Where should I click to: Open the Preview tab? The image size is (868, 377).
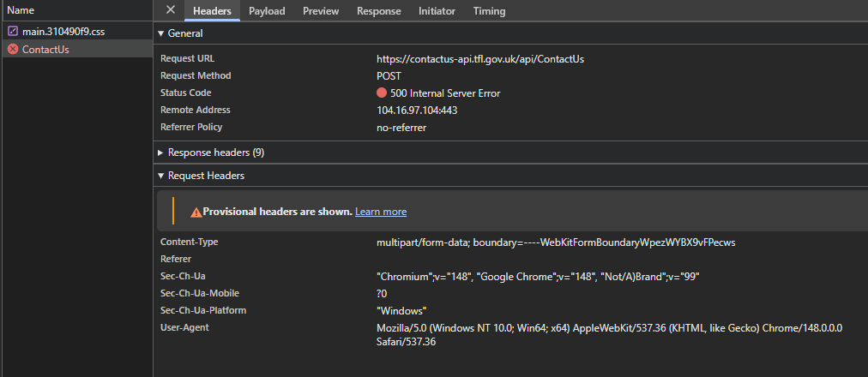[321, 11]
